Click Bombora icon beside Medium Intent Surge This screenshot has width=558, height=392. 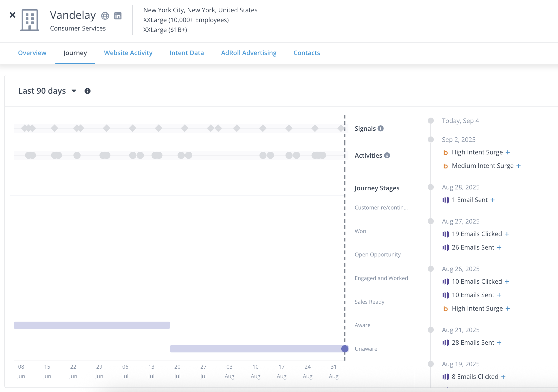coord(445,166)
